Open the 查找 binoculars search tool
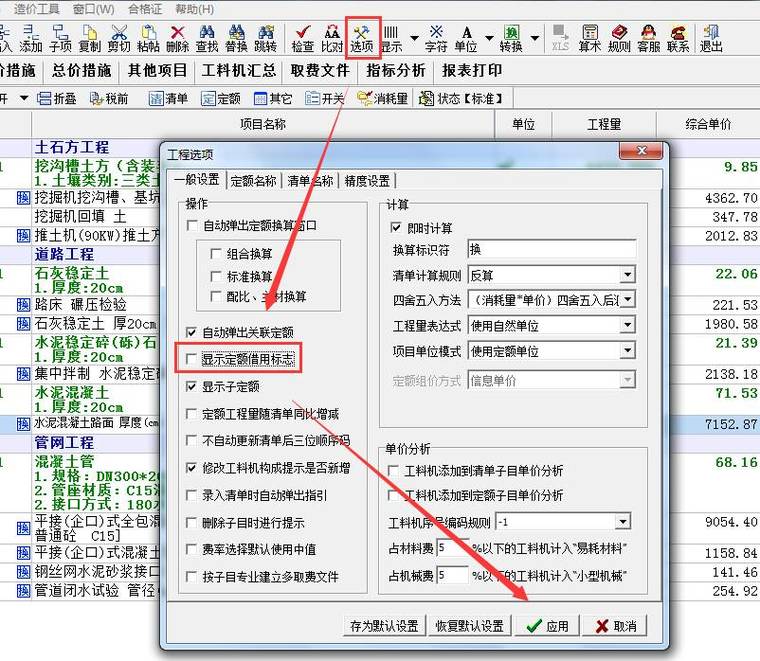This screenshot has height=661, width=760. [207, 38]
